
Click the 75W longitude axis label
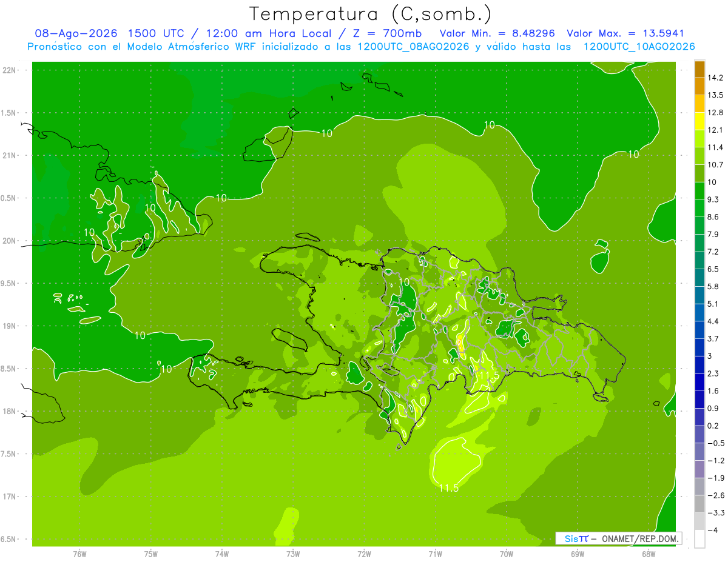[x=151, y=554]
